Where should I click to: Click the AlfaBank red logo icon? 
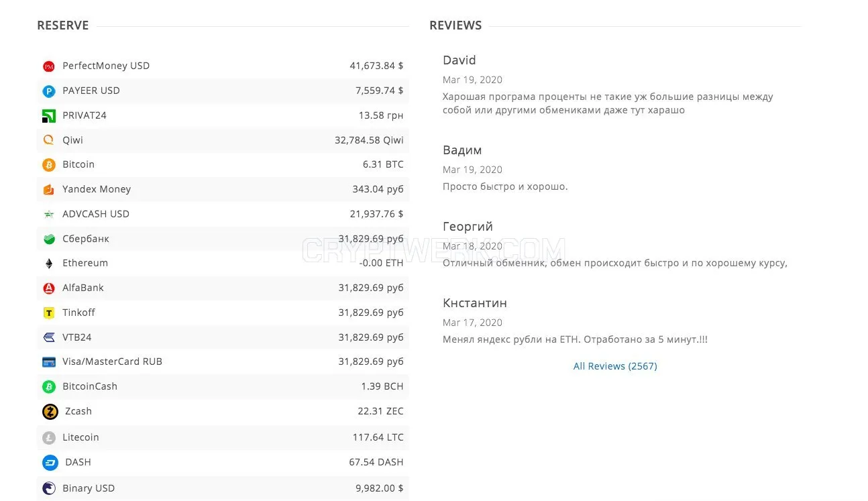(49, 288)
